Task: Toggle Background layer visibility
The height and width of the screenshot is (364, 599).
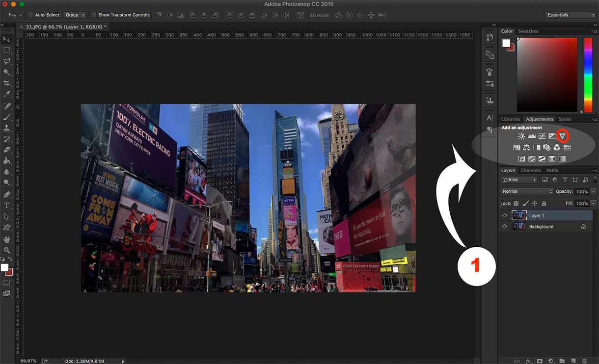Action: (504, 227)
